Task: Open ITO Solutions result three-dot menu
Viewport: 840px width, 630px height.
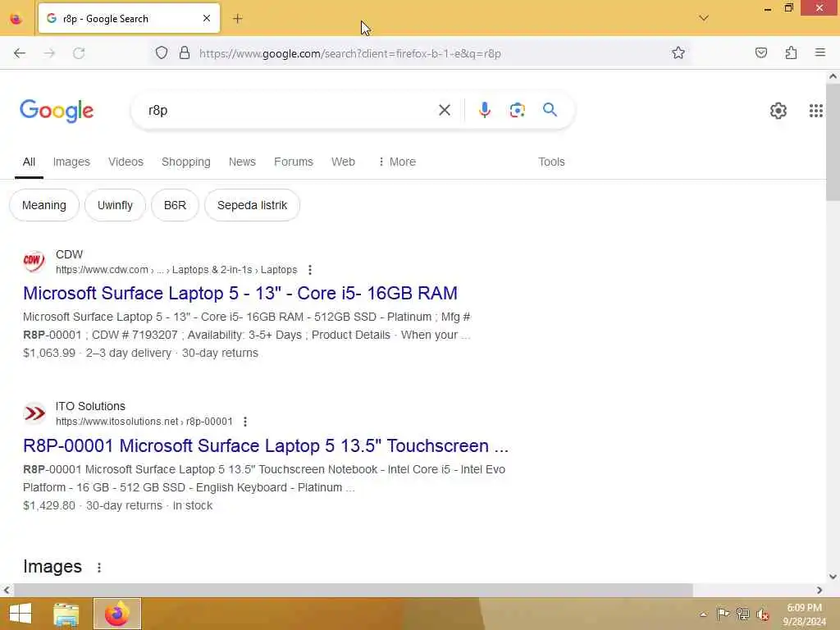Action: coord(245,422)
